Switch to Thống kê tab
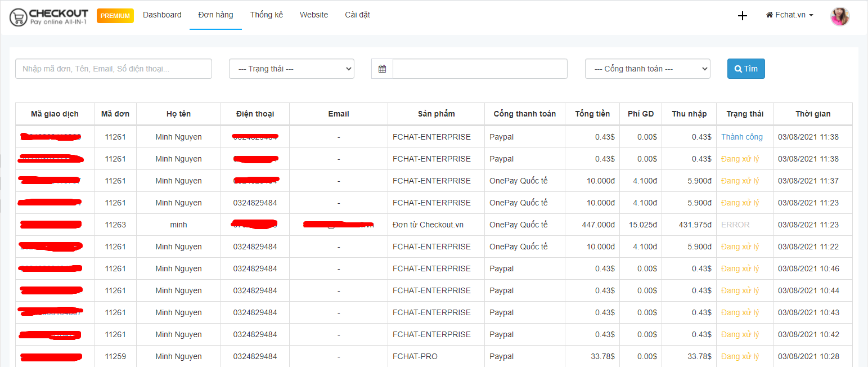The height and width of the screenshot is (367, 868). (x=267, y=15)
